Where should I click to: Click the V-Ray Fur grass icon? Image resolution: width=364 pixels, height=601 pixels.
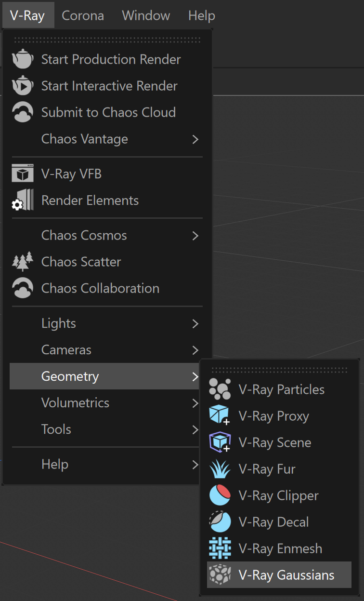[x=220, y=469]
